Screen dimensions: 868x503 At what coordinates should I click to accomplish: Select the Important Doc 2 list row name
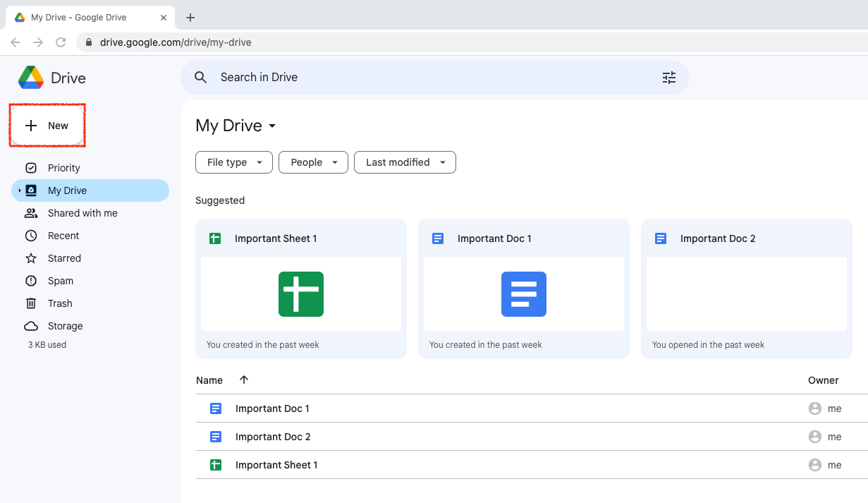tap(273, 437)
